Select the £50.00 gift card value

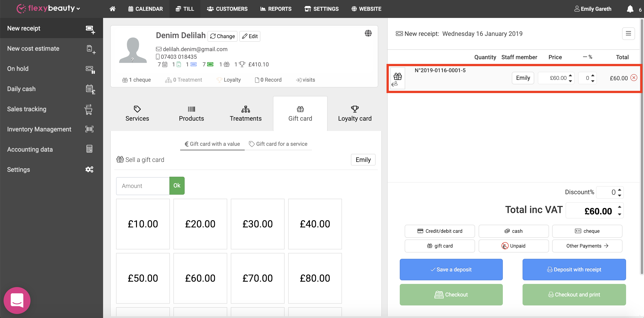[x=143, y=278]
